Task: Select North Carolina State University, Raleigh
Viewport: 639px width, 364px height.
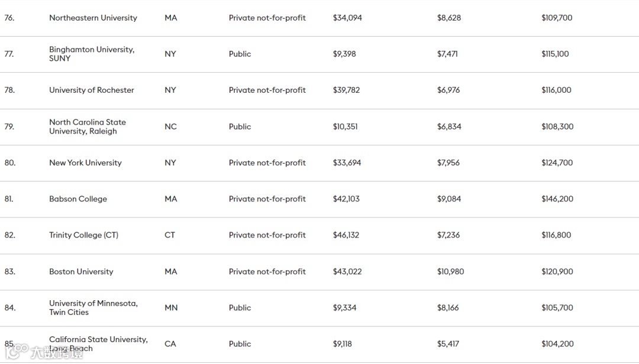Action: click(87, 126)
